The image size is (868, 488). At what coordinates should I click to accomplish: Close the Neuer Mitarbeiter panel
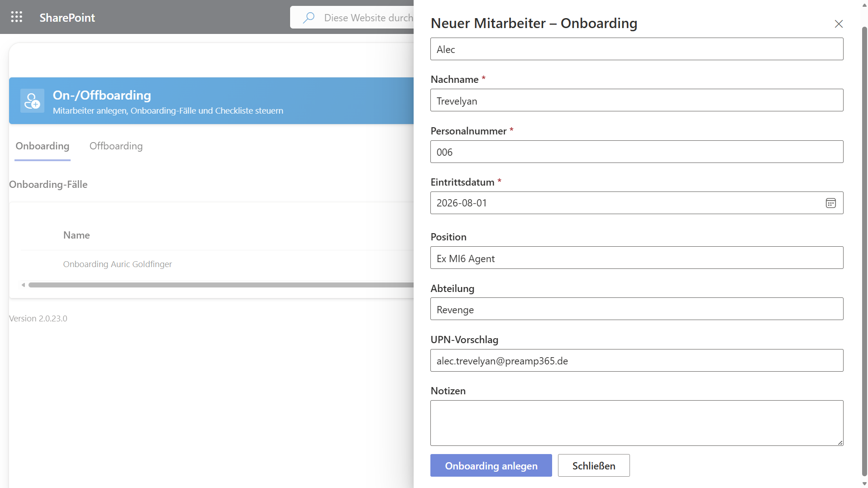[x=839, y=24]
